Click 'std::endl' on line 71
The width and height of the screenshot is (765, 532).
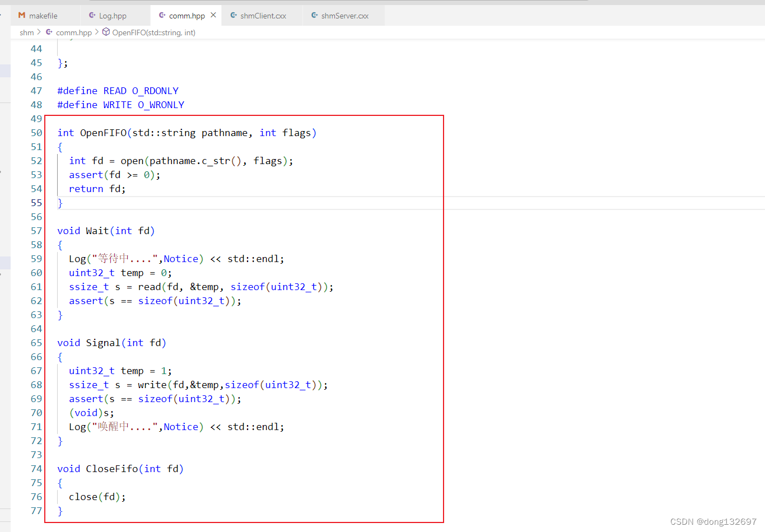pyautogui.click(x=253, y=427)
